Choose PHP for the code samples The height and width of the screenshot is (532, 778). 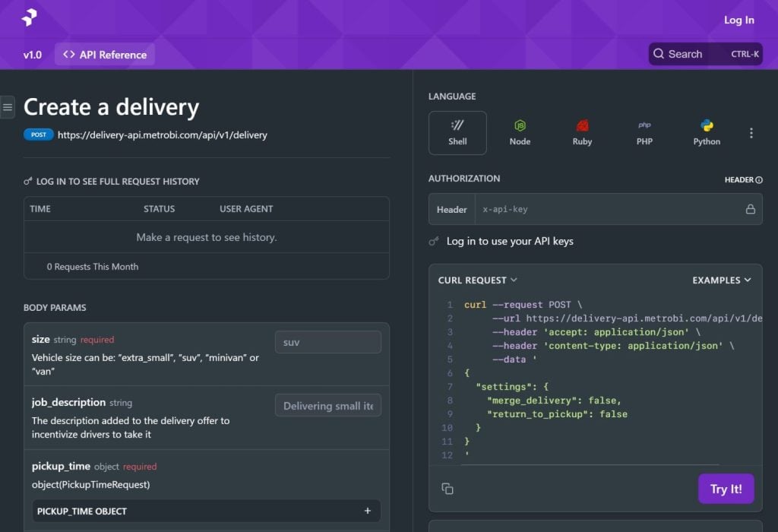point(644,132)
